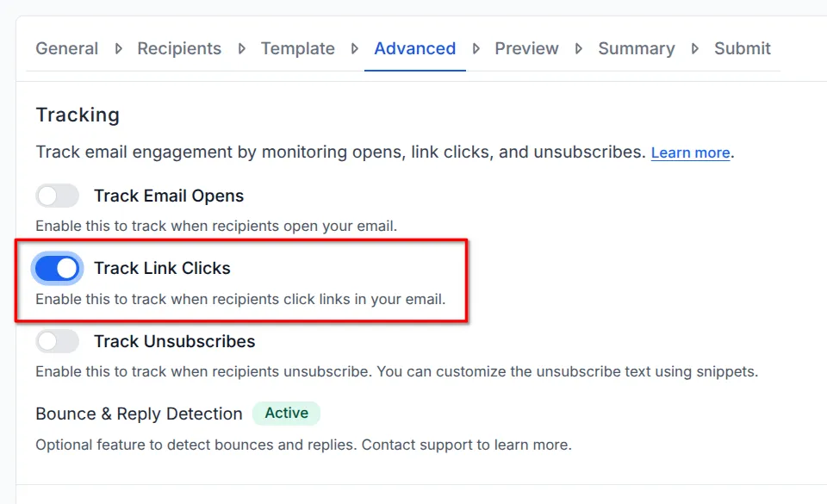Go to the Template step
This screenshot has width=827, height=504.
point(297,49)
